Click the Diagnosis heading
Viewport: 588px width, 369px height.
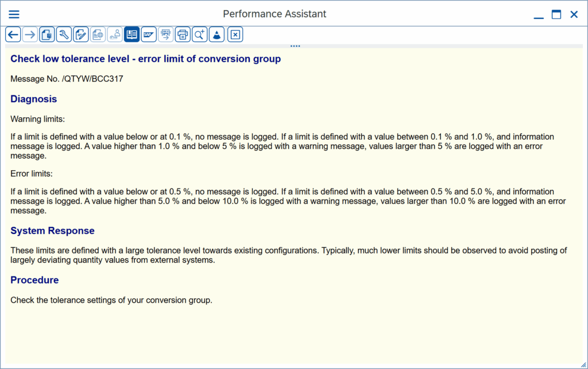point(34,99)
